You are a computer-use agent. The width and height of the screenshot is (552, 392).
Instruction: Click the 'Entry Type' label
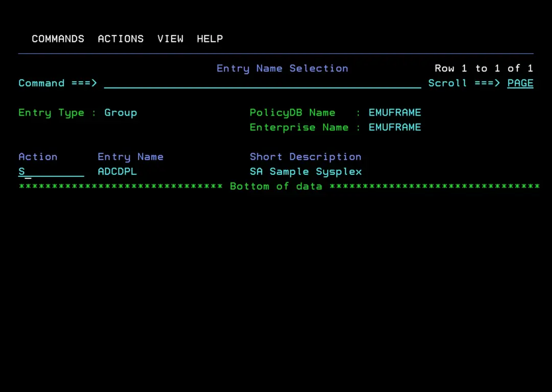click(x=52, y=113)
